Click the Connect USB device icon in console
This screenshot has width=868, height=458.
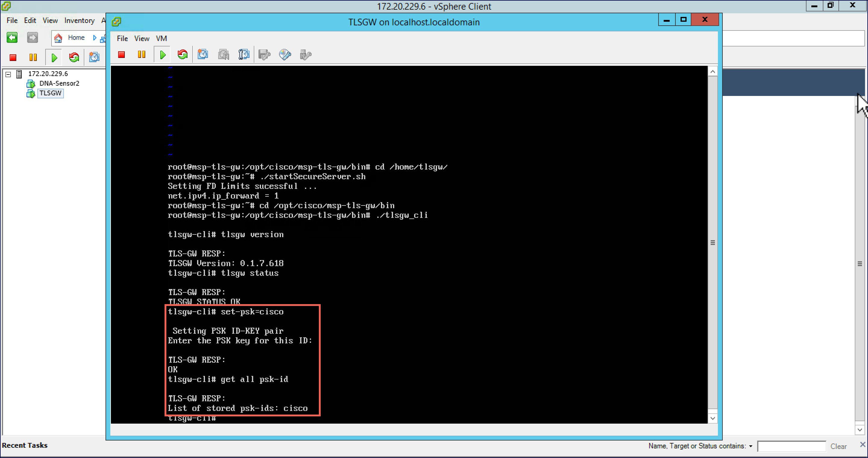tap(305, 55)
